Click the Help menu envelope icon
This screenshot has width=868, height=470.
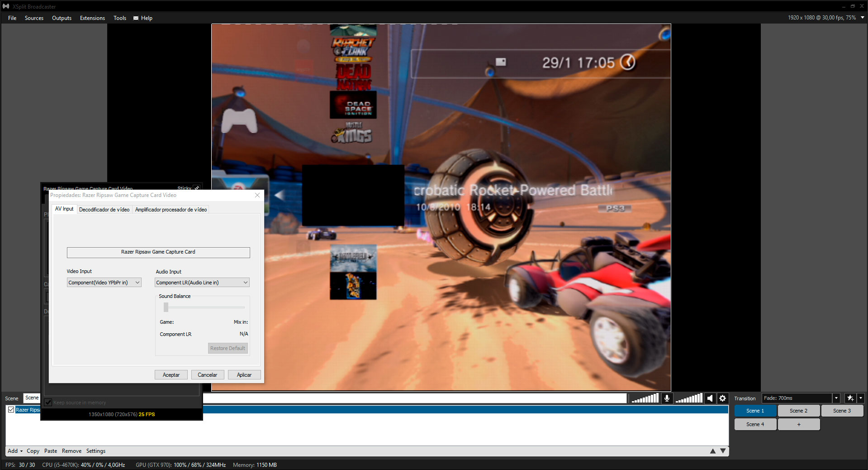point(136,18)
